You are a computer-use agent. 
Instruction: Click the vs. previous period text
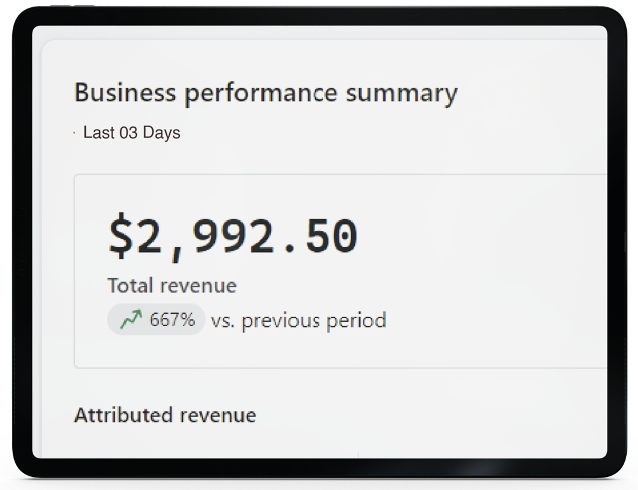298,321
